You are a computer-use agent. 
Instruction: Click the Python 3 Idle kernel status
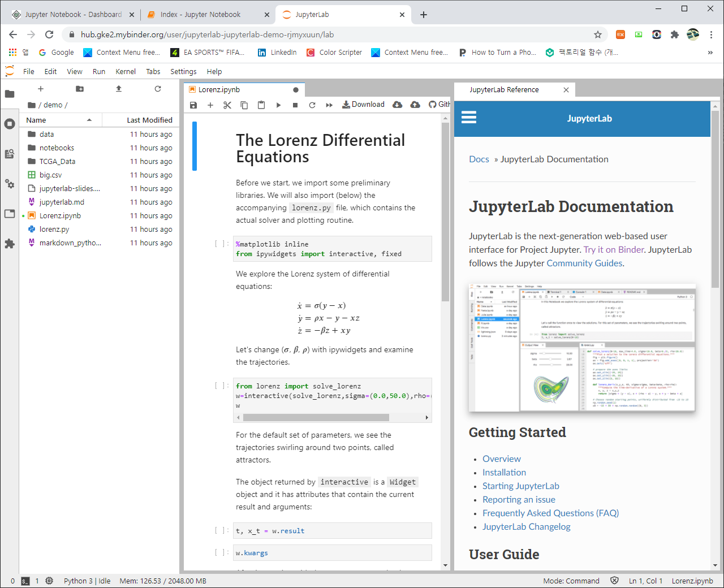pos(87,581)
